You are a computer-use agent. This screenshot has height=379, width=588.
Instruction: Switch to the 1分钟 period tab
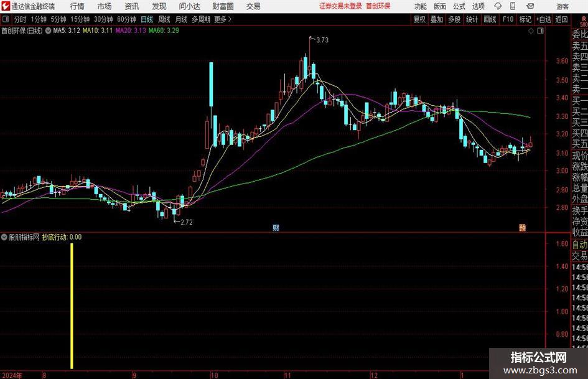(x=39, y=19)
